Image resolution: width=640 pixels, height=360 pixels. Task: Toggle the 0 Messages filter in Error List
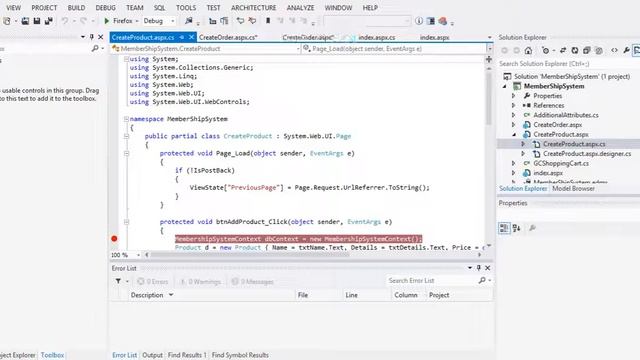click(252, 282)
